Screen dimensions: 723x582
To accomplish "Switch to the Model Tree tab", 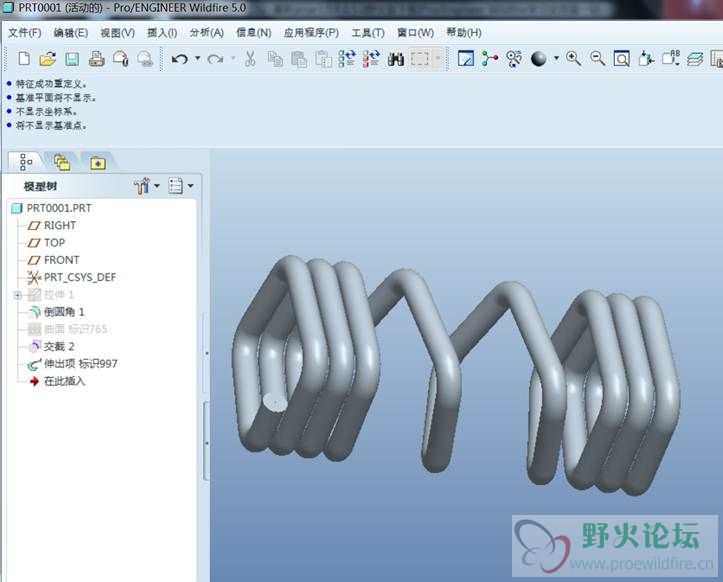I will 26,162.
